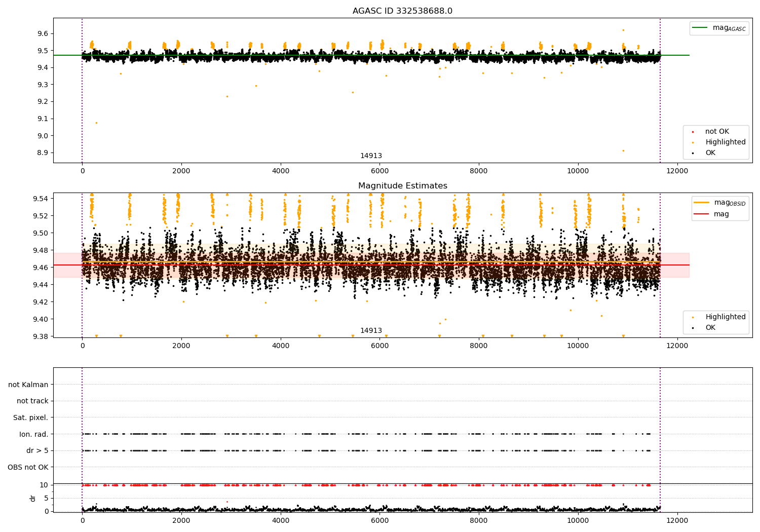Viewport: 760px width, 532px height.
Task: Click the orange 'Highlighted' legend marker in top plot
Action: 693,142
